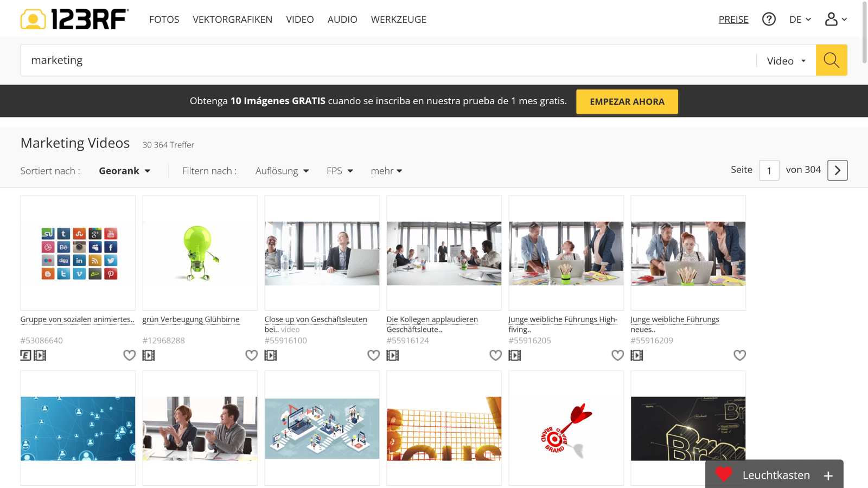Open the user account icon
The height and width of the screenshot is (488, 868).
pos(832,19)
